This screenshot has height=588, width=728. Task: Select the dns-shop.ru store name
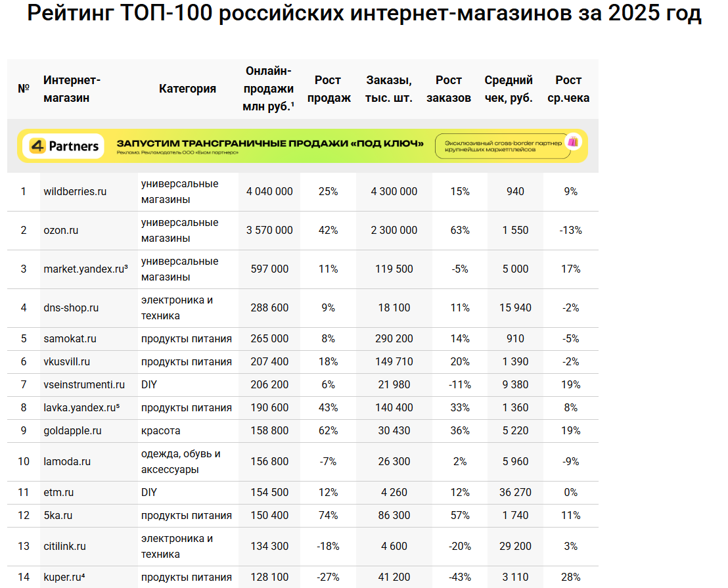click(x=71, y=307)
